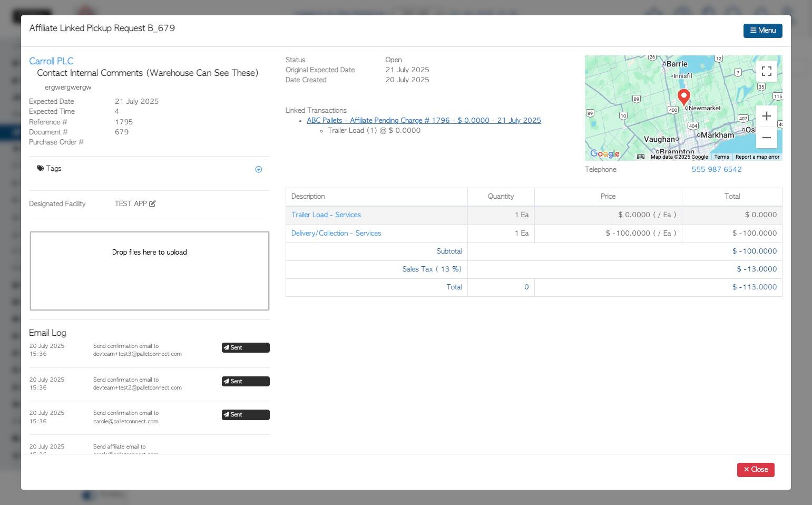812x505 pixels.
Task: Click the Trailer Load - Services item
Action: pos(326,215)
